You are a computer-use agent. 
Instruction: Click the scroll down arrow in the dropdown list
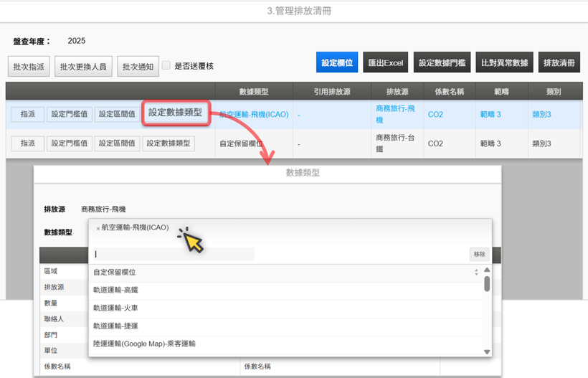pyautogui.click(x=487, y=351)
